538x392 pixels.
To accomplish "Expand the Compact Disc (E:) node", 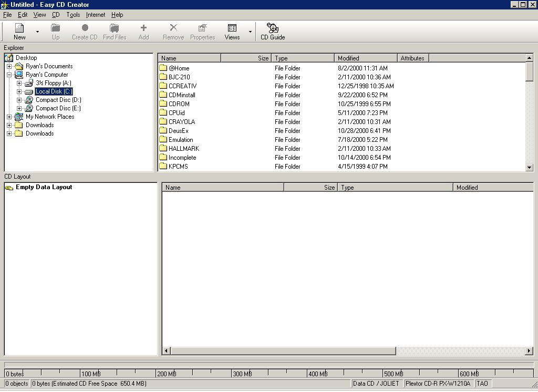I will click(19, 108).
